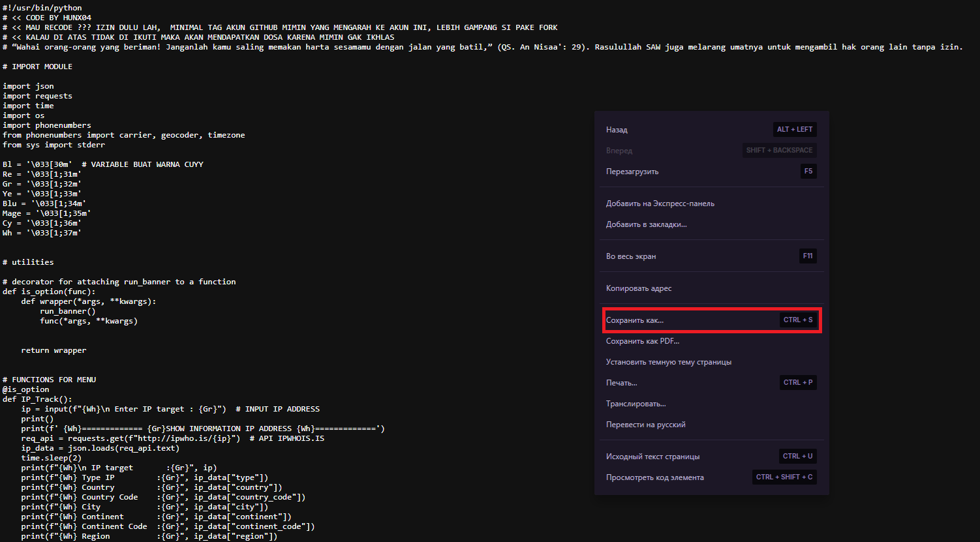Open the 'Печать...' print option
Viewport: 980px width, 542px height.
click(621, 383)
